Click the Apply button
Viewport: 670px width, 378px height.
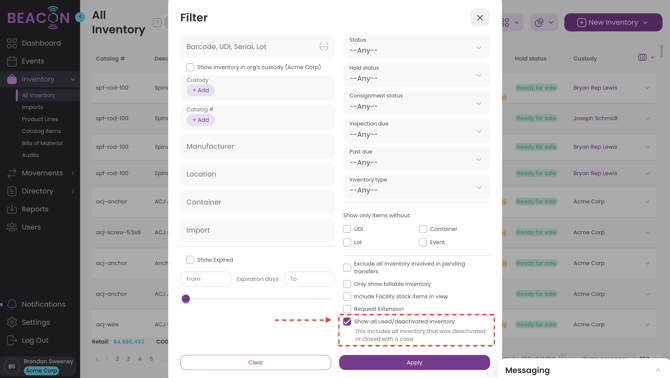(414, 362)
